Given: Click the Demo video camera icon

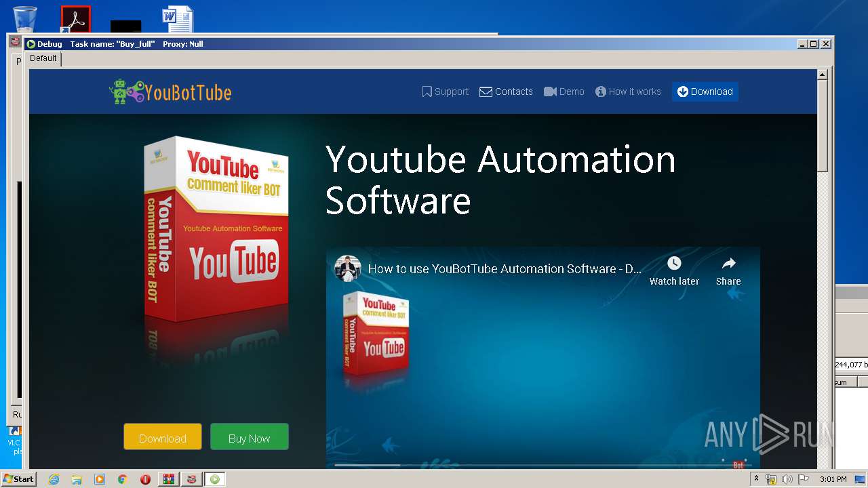Looking at the screenshot, I should tap(550, 91).
